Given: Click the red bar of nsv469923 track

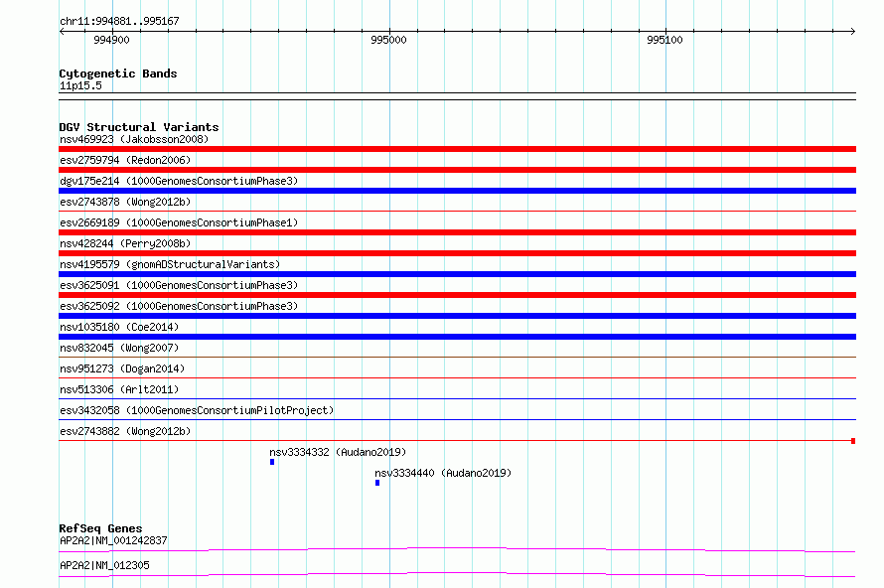Looking at the screenshot, I should (457, 149).
